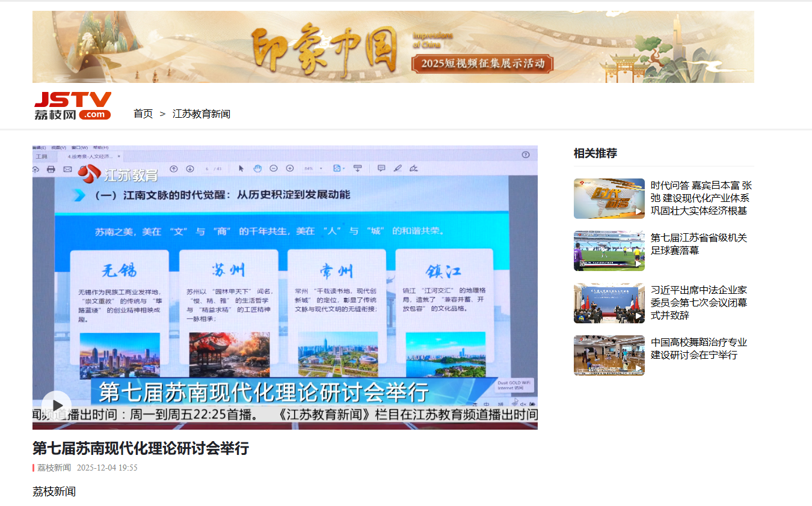Click the 相关推荐 section heading
The width and height of the screenshot is (812, 506).
595,153
